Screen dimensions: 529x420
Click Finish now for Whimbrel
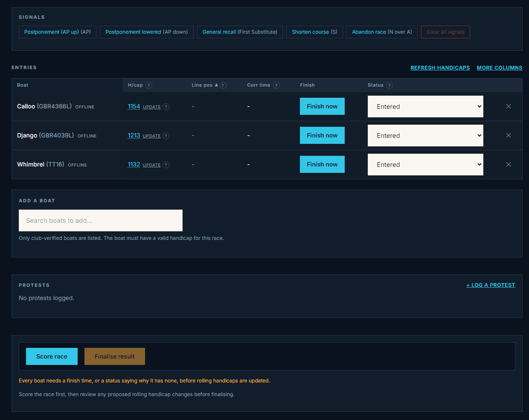click(x=322, y=164)
